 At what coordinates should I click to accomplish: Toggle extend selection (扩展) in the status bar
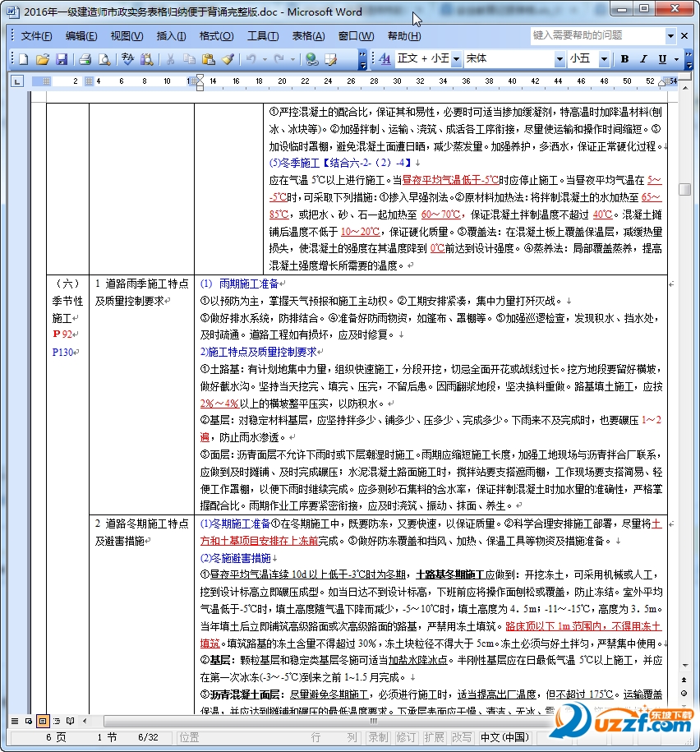coord(434,737)
